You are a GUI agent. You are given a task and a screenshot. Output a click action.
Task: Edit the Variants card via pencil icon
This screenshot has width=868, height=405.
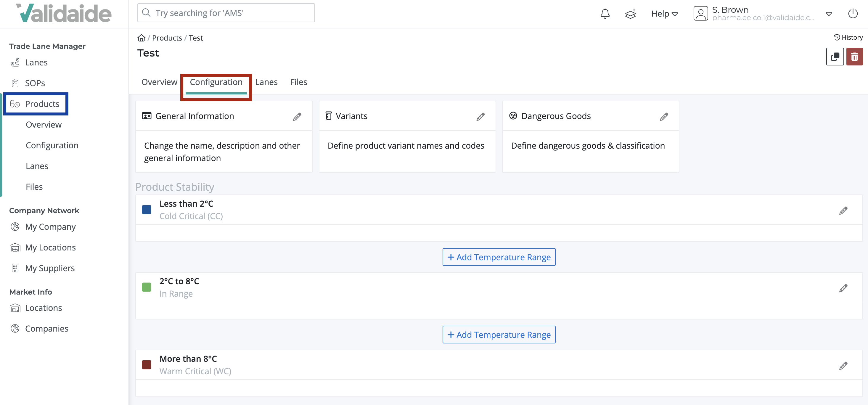480,116
